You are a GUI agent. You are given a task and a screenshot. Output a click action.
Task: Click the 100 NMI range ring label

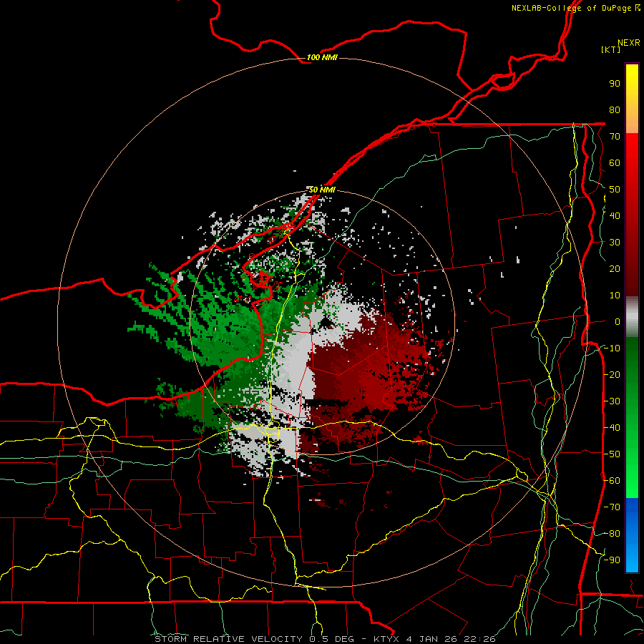tap(322, 57)
